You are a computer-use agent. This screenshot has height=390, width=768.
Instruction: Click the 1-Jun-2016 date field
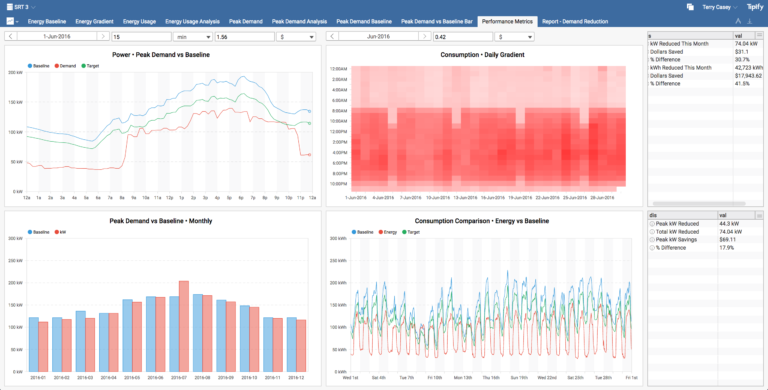pos(57,37)
